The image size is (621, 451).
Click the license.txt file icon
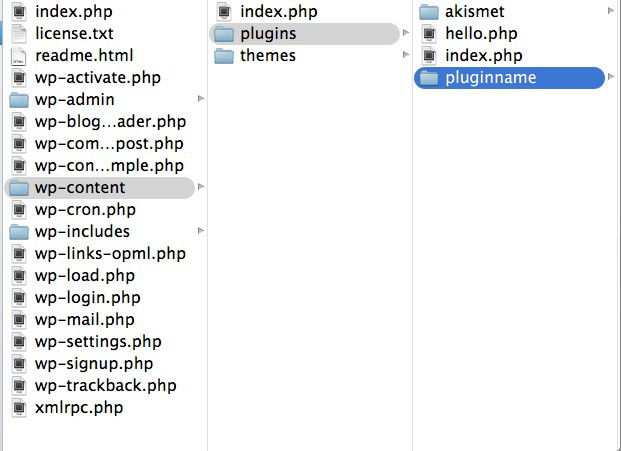coord(19,34)
